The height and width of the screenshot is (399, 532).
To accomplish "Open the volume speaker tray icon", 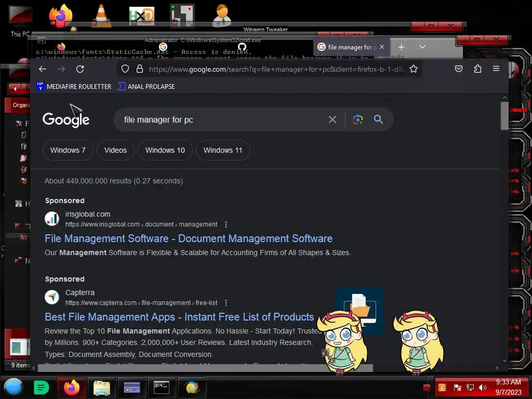I will [482, 388].
